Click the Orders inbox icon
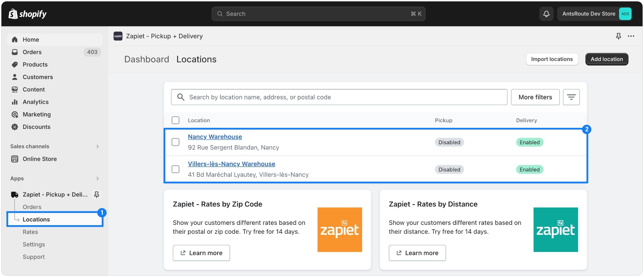 pyautogui.click(x=15, y=52)
